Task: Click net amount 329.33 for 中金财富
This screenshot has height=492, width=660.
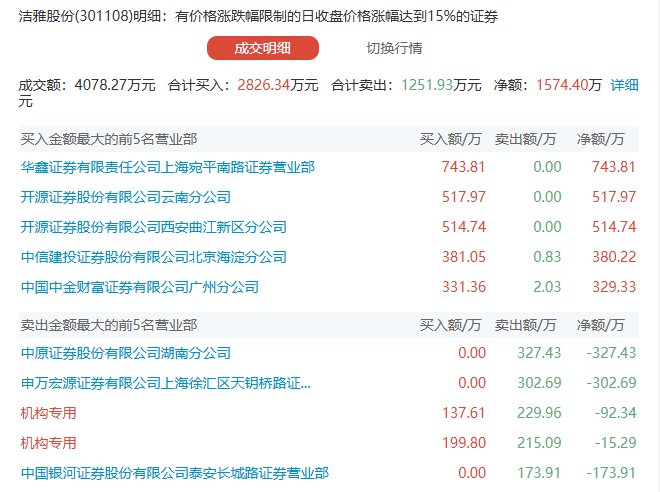Action: point(614,287)
